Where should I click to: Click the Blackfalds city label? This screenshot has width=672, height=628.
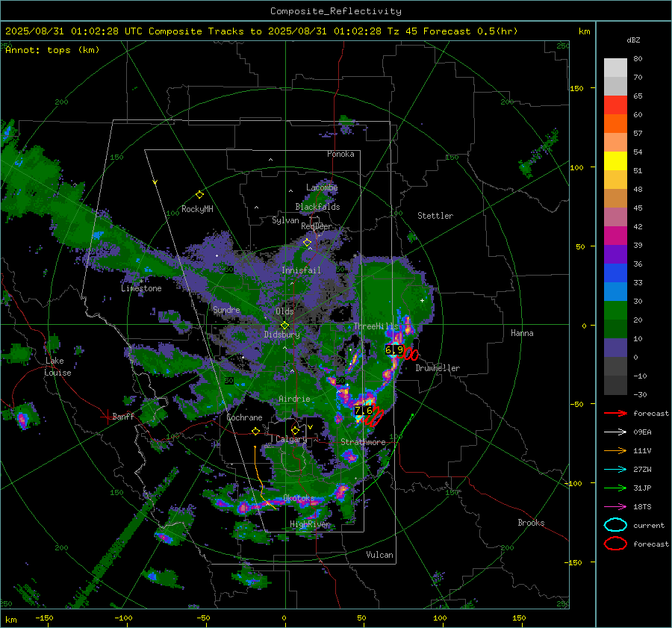click(x=317, y=207)
